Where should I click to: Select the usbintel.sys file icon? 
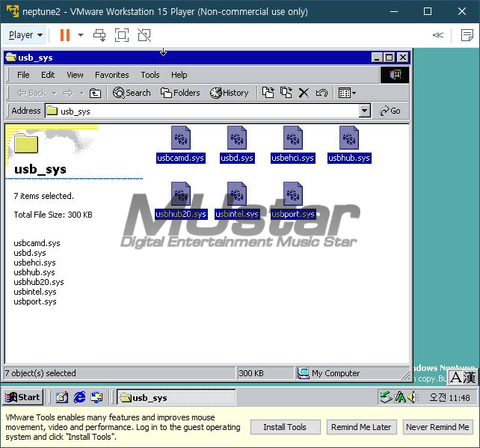[236, 194]
